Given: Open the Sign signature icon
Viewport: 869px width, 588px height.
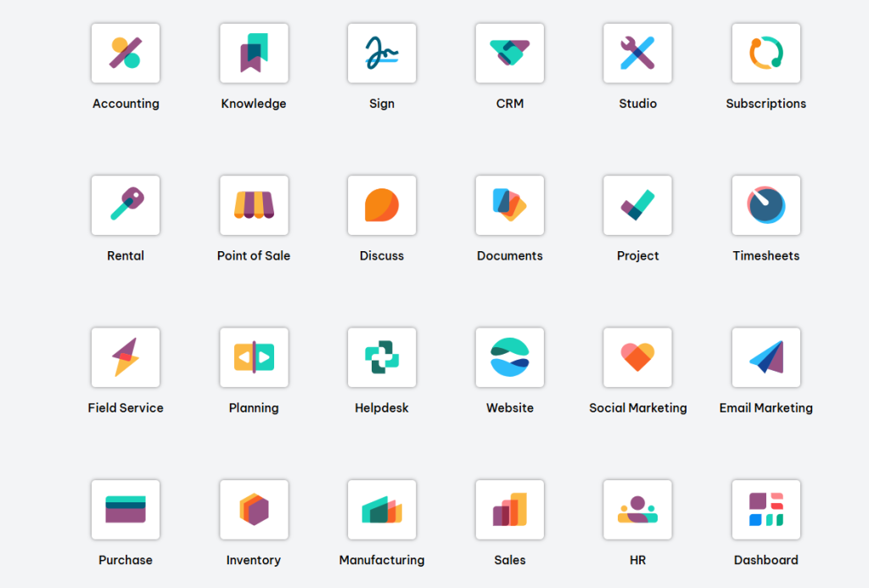Looking at the screenshot, I should pos(382,53).
